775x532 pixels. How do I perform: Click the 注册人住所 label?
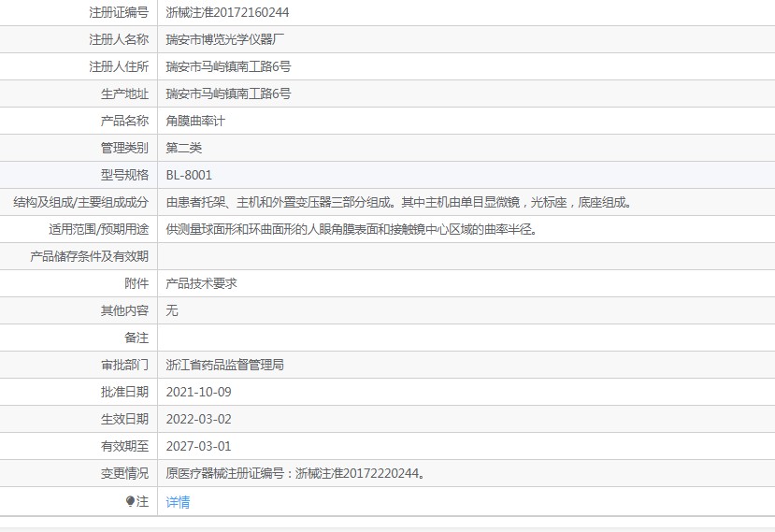click(x=119, y=66)
